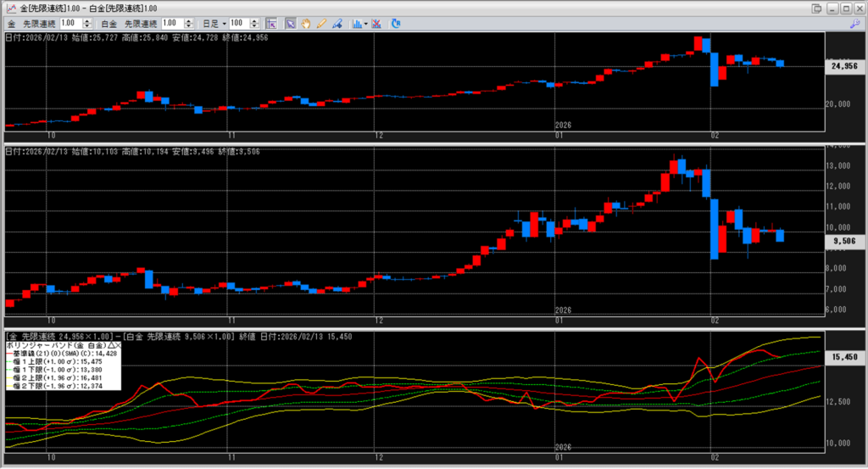Click 先限連続 contract next to 白金
Viewport: 868px width, 469px height.
point(140,23)
